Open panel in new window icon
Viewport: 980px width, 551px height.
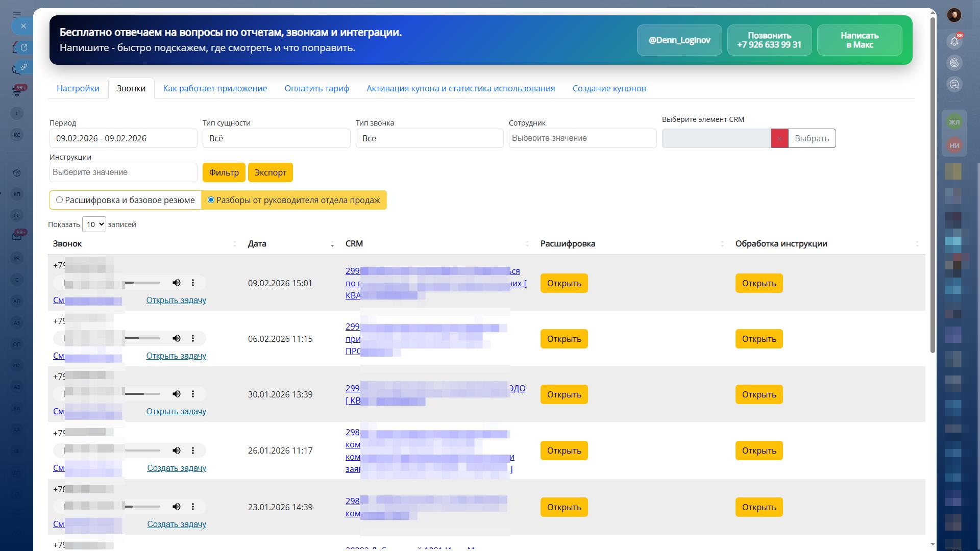point(23,47)
